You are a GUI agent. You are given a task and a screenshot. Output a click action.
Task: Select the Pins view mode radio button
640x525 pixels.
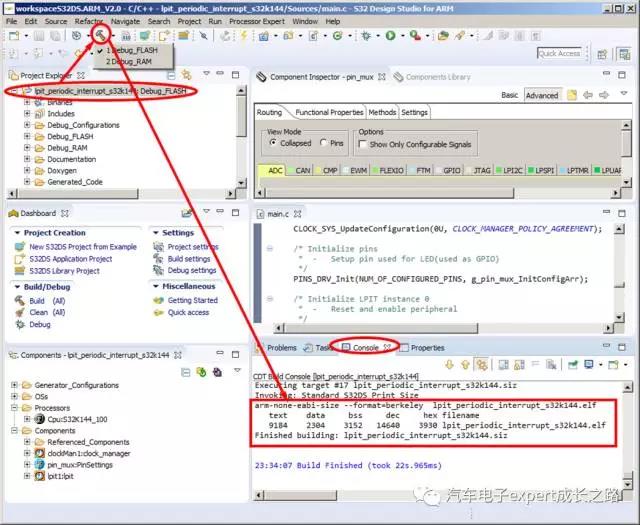pos(323,143)
